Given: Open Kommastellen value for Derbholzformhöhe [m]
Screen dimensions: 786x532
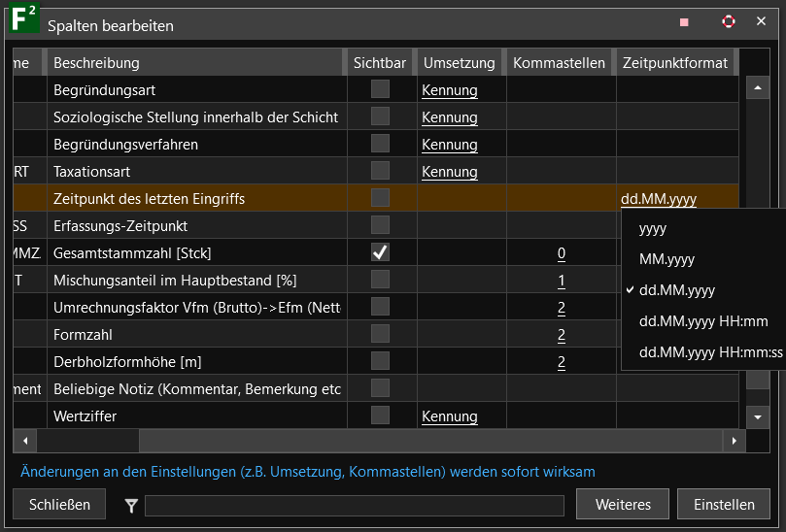Looking at the screenshot, I should click(x=561, y=362).
